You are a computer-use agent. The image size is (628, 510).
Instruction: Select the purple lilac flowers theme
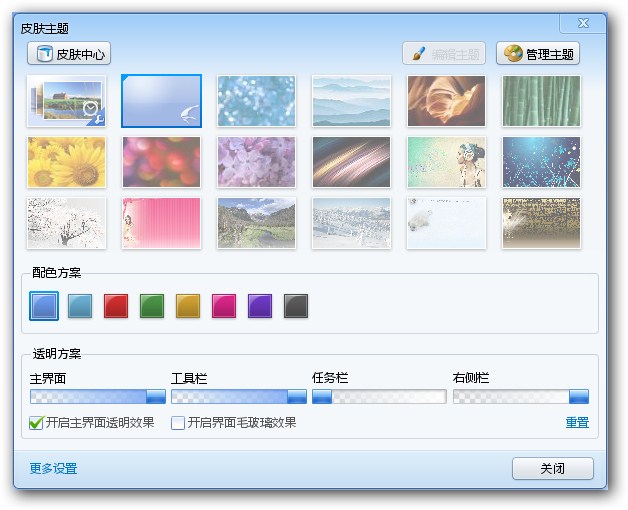click(256, 162)
